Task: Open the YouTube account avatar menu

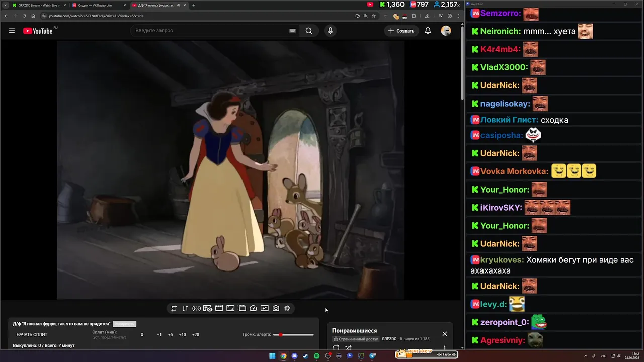Action: coord(446,31)
